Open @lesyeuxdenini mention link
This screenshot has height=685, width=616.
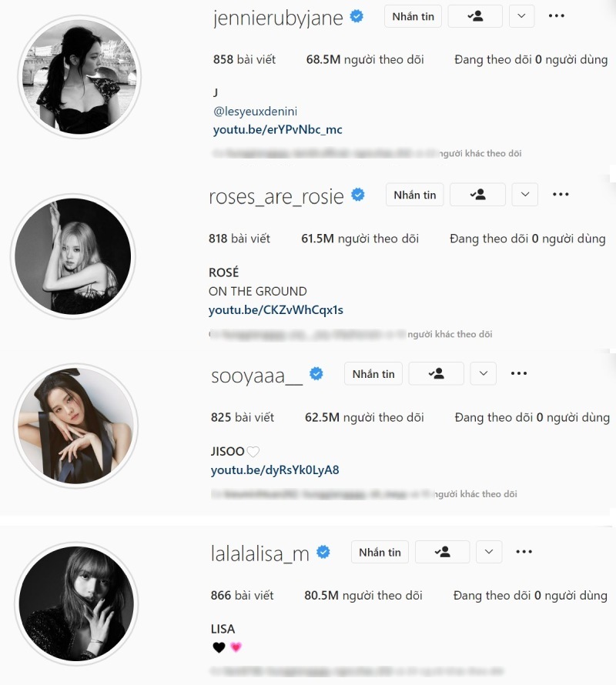(256, 112)
